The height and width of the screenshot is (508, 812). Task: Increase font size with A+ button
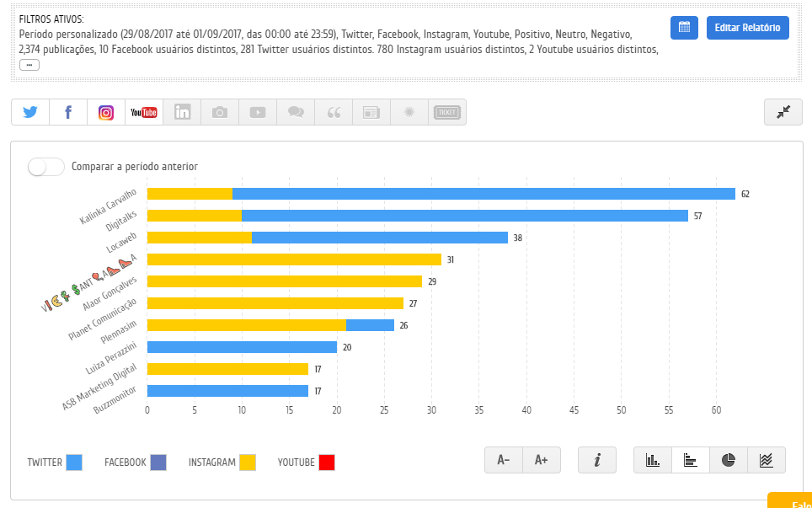pos(542,460)
